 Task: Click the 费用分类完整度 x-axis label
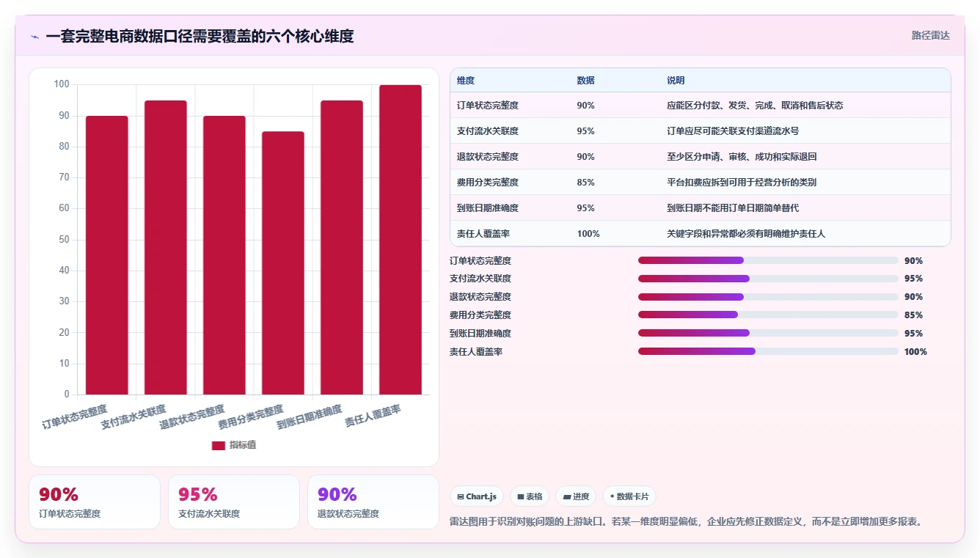point(251,416)
